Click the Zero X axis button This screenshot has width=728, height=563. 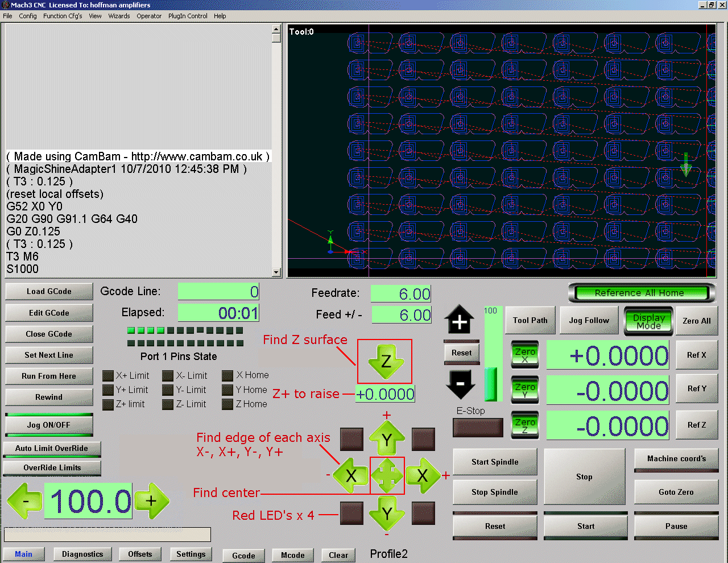pyautogui.click(x=524, y=355)
